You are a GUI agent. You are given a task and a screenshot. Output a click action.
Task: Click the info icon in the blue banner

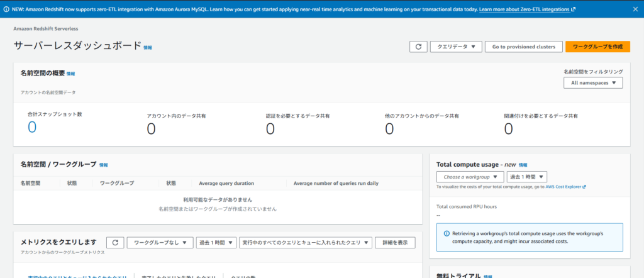pos(6,9)
